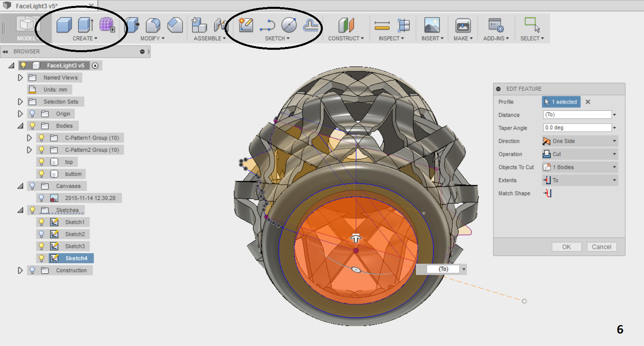The height and width of the screenshot is (346, 644).
Task: Expand the Selection Sets folder
Action: coord(20,102)
